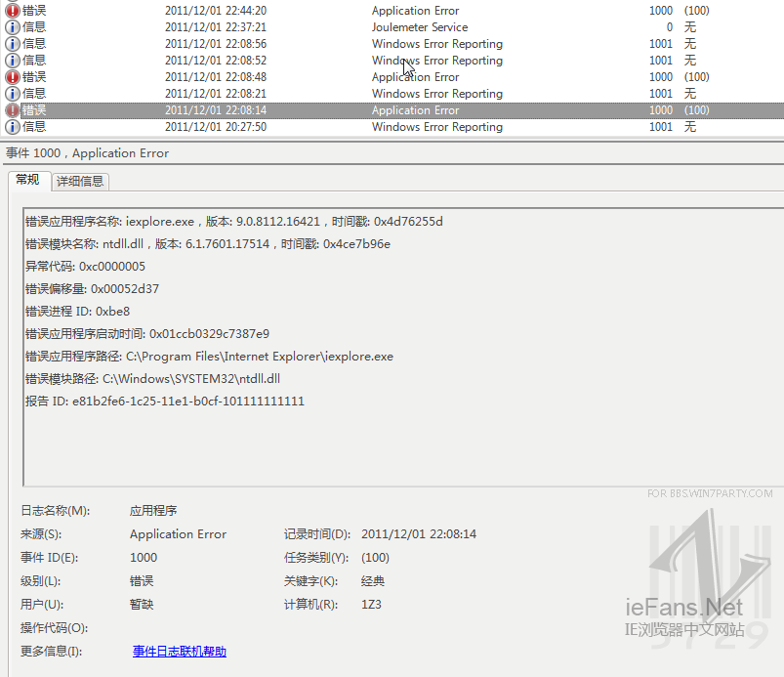Click the 异常代码 0xc0000005 line
The image size is (784, 677).
[x=85, y=267]
